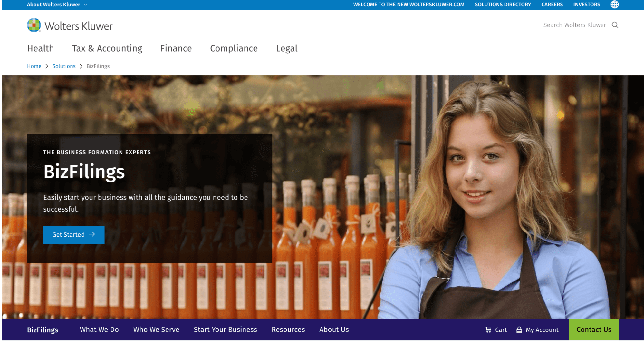Click The Business Formation Experts tagline
This screenshot has width=644, height=345.
97,152
